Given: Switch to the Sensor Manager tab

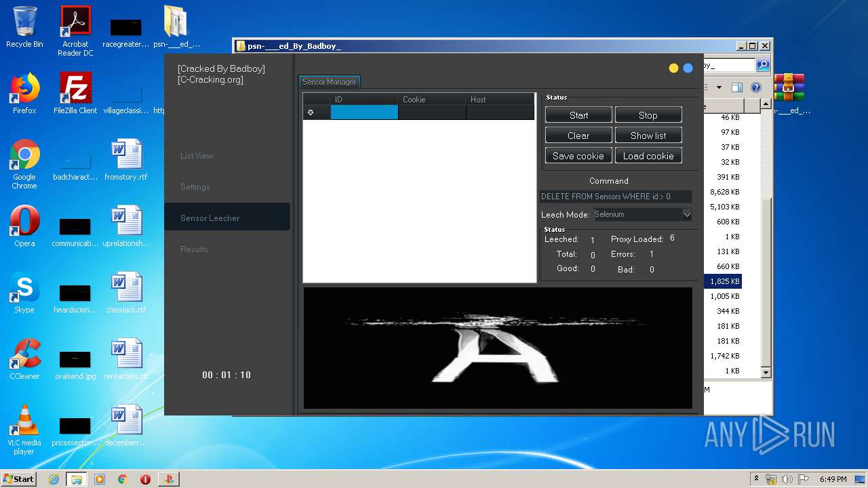Looking at the screenshot, I should pyautogui.click(x=329, y=82).
